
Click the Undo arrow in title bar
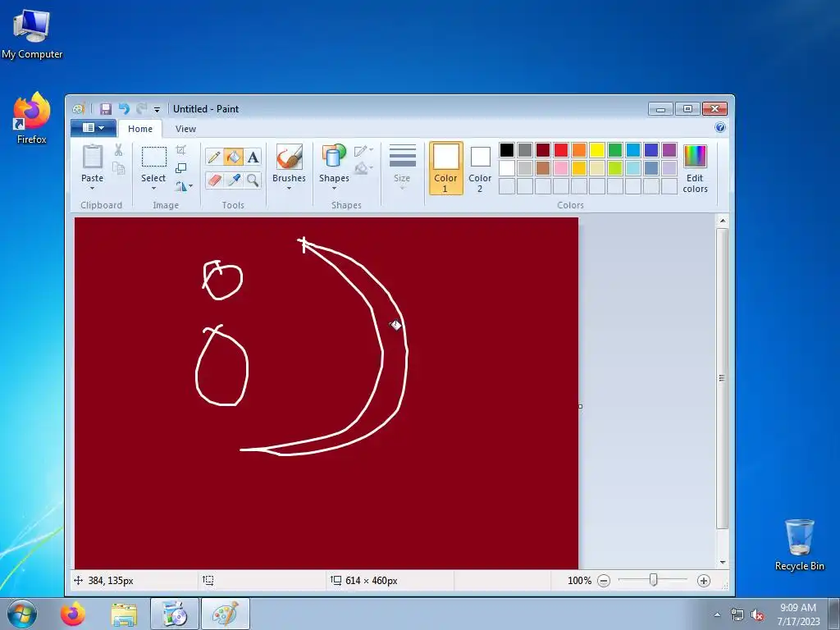[x=124, y=109]
